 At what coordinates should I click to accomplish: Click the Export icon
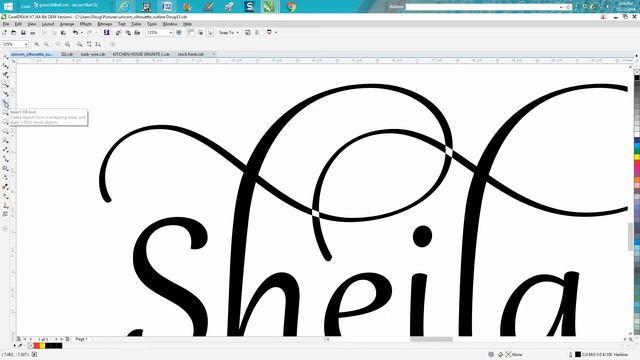[x=128, y=32]
